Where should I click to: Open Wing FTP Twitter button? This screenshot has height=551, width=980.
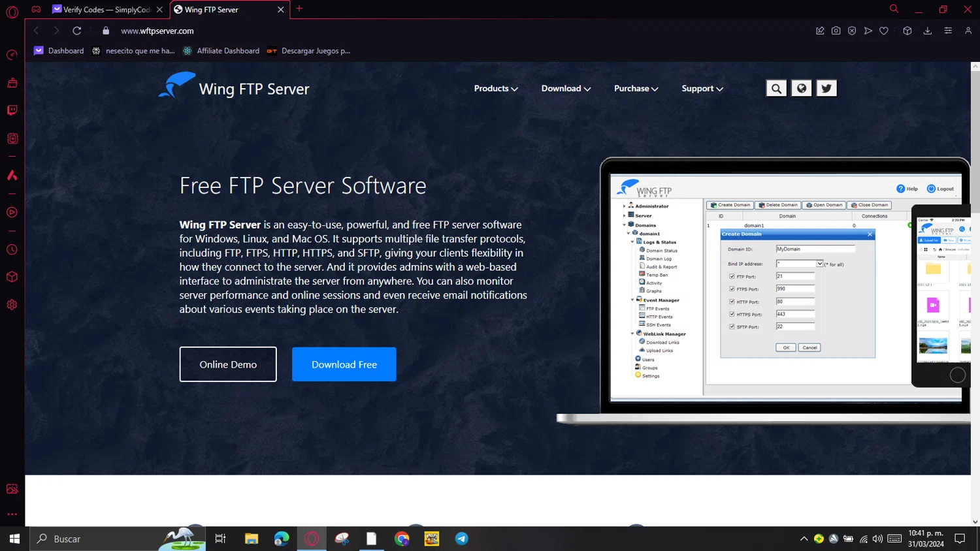click(826, 88)
